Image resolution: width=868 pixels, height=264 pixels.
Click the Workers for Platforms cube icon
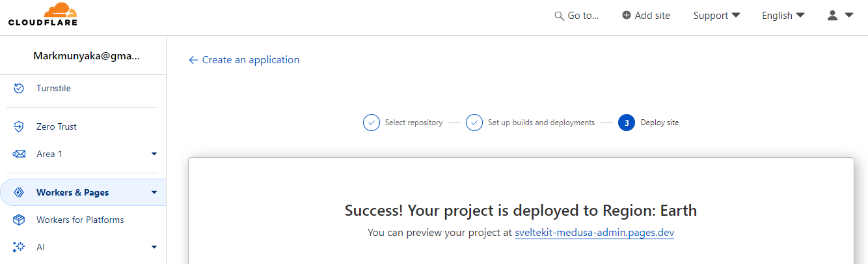pyautogui.click(x=19, y=220)
